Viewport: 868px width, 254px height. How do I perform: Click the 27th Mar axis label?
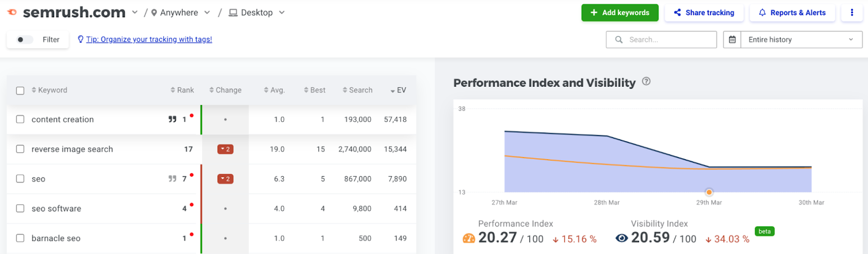coord(505,203)
